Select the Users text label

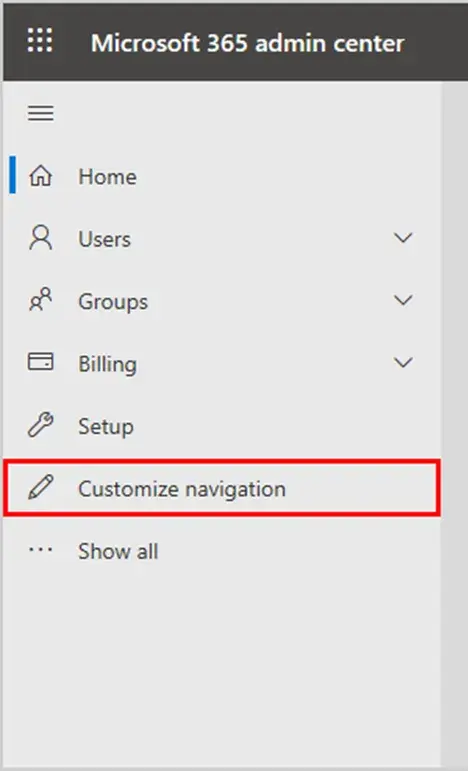(105, 239)
